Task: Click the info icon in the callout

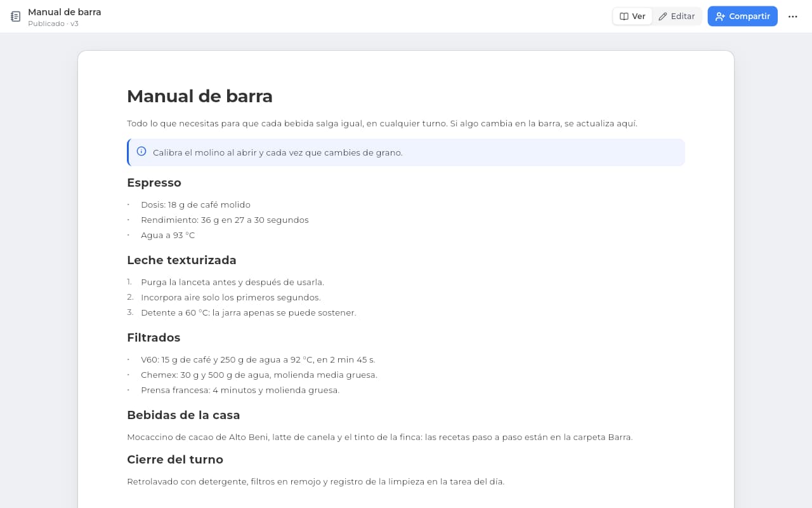Action: (x=141, y=152)
